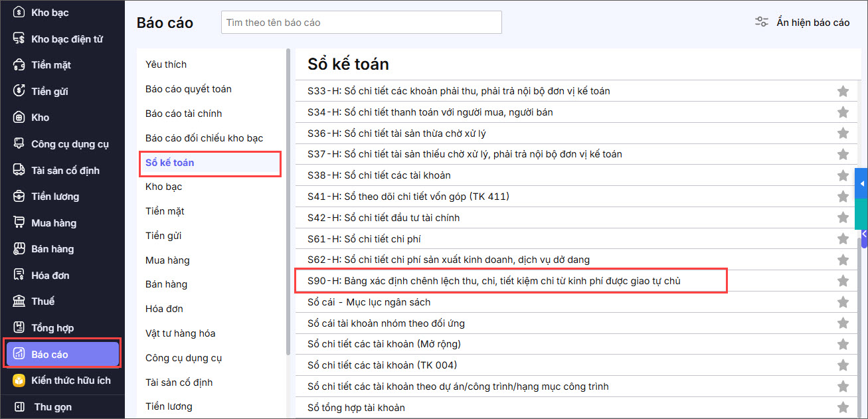Star the Sổ cái - Mục lục ngân sách report

point(843,302)
